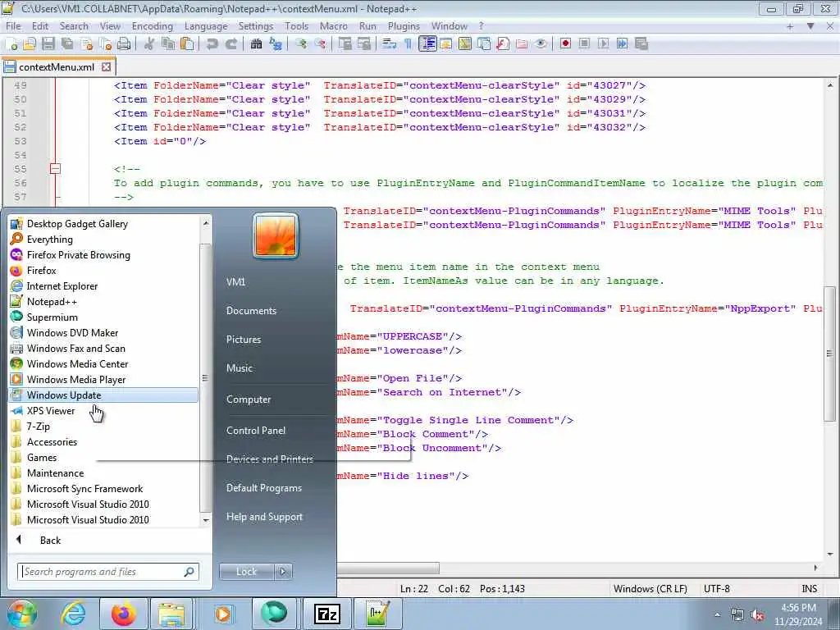The width and height of the screenshot is (840, 630).
Task: Create a new file with the New toolbar icon
Action: click(11, 44)
